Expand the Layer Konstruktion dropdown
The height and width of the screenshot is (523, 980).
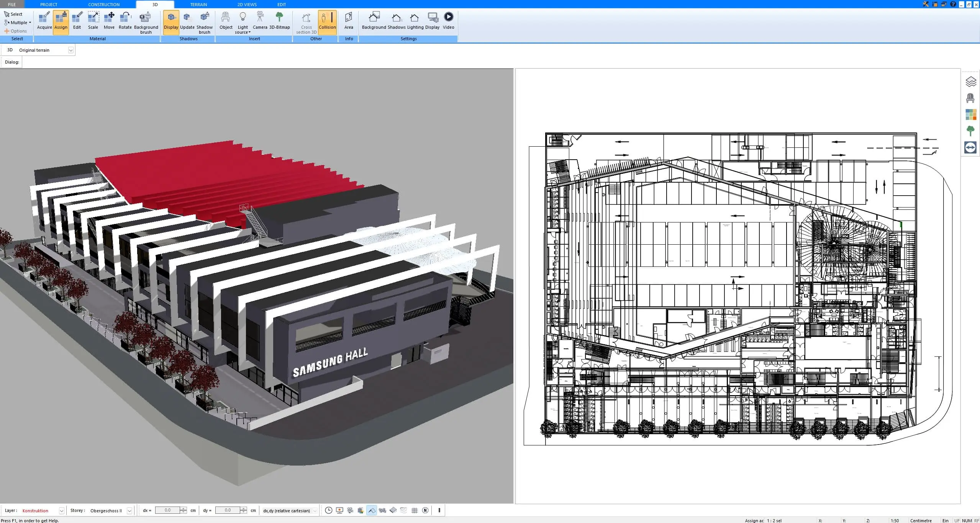pyautogui.click(x=61, y=511)
